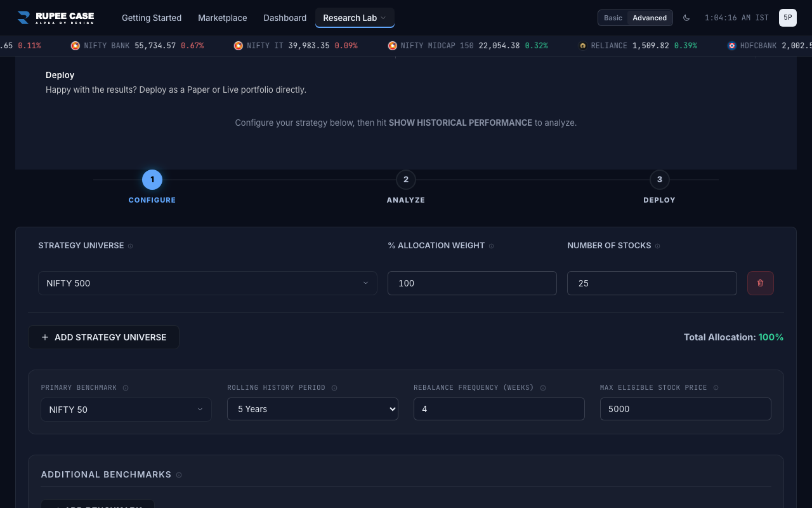The image size is (812, 508).
Task: Go to the Marketplace page
Action: [x=223, y=18]
